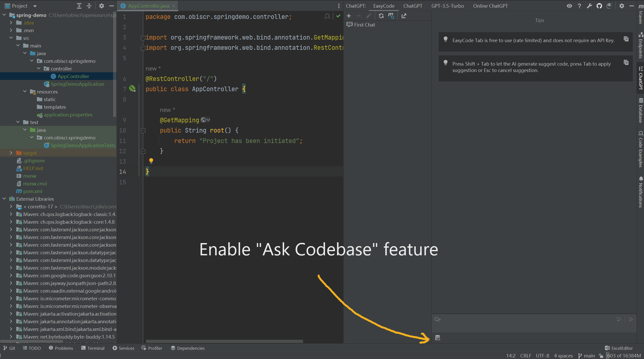The height and width of the screenshot is (359, 644).
Task: Open the Profiler tool window
Action: 152,348
